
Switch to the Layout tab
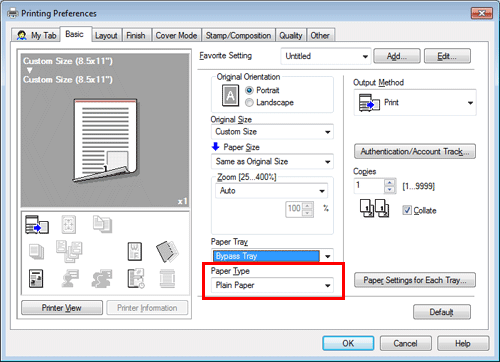click(x=106, y=35)
